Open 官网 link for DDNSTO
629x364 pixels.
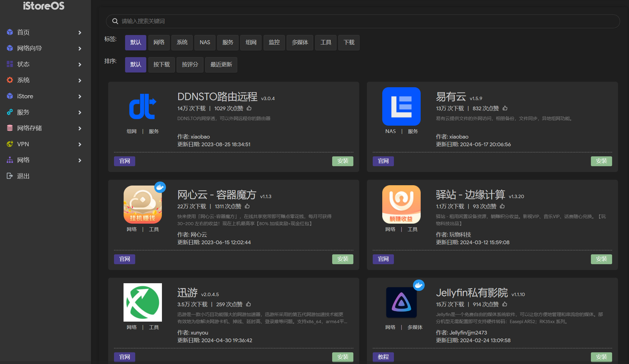tap(124, 161)
